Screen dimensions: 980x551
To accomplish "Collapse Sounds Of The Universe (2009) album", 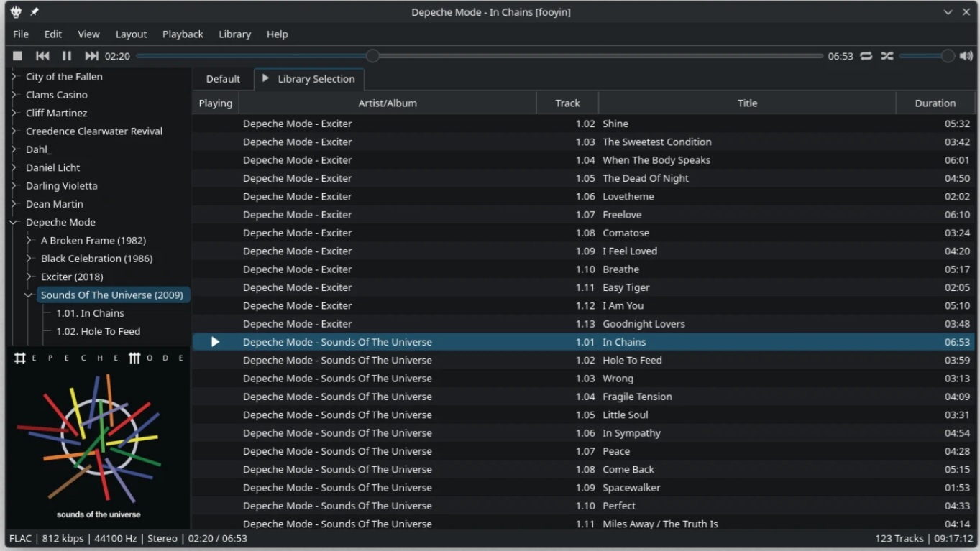I will [29, 295].
